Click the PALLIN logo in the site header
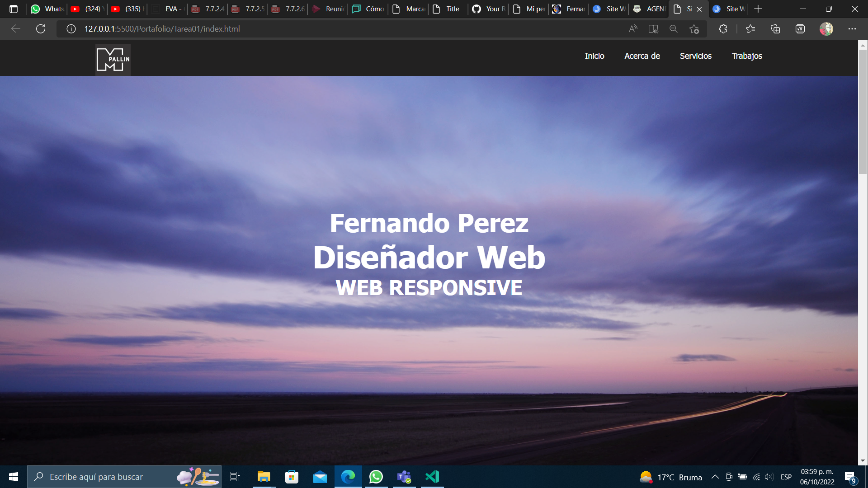This screenshot has width=868, height=488. pos(112,59)
